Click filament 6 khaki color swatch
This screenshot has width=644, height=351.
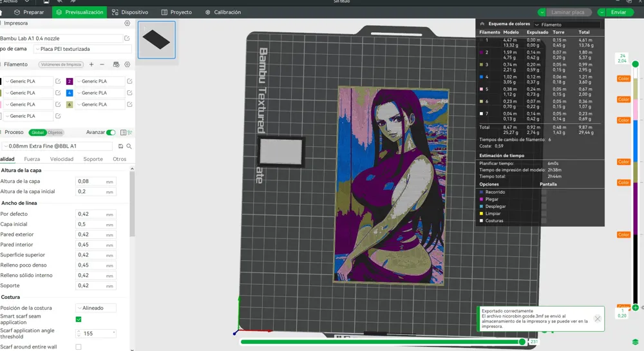(70, 104)
